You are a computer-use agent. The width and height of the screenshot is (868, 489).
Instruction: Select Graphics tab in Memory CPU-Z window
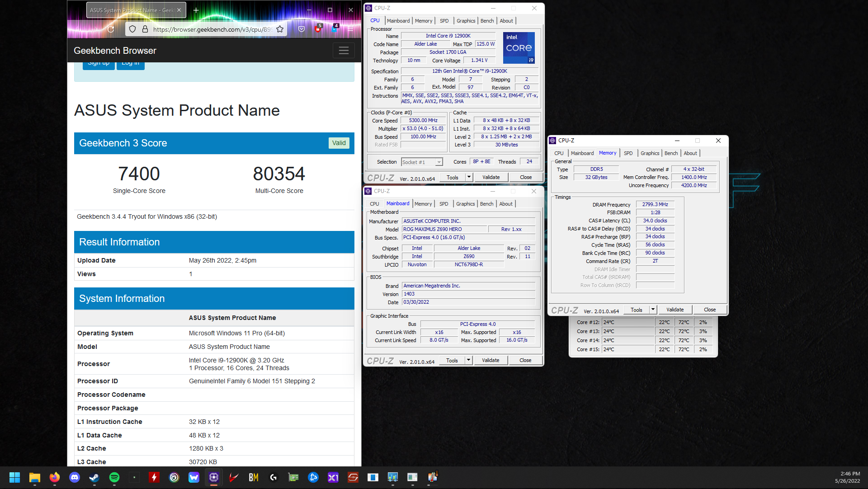pos(650,153)
